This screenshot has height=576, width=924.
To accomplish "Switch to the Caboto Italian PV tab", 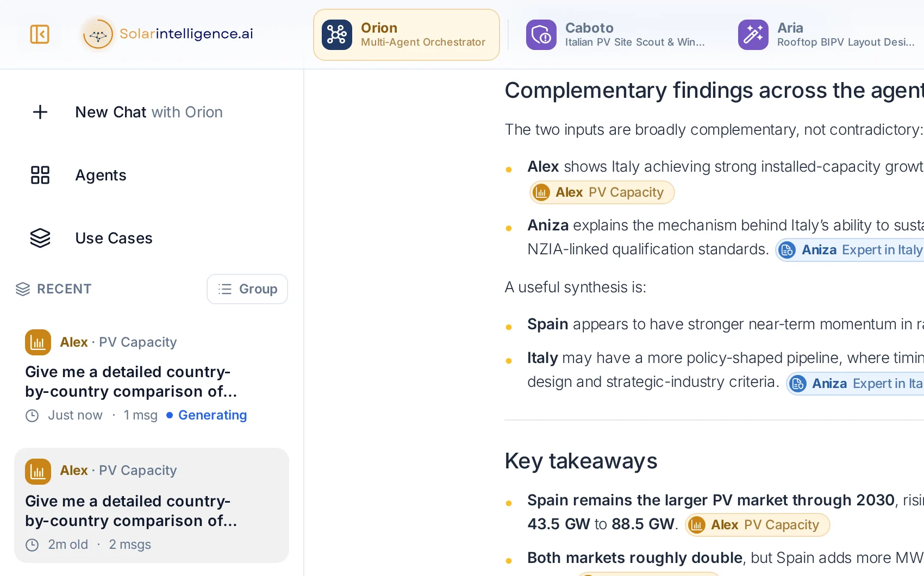I will point(616,35).
